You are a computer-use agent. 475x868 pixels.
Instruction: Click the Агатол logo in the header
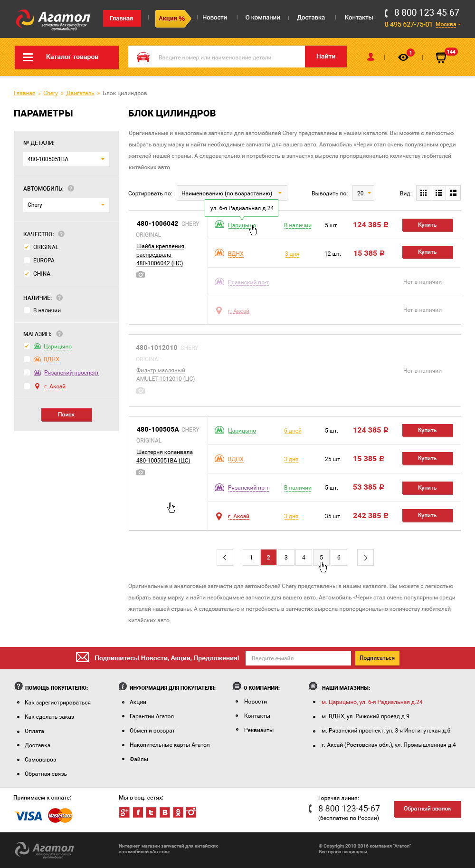click(52, 19)
